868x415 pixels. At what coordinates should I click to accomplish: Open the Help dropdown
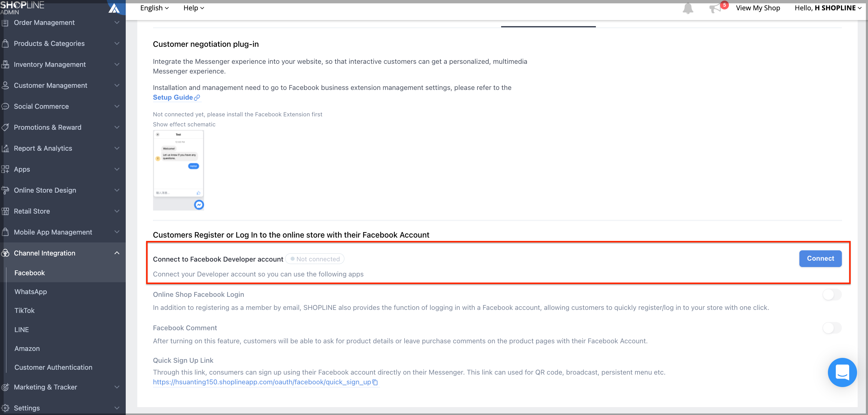[194, 8]
